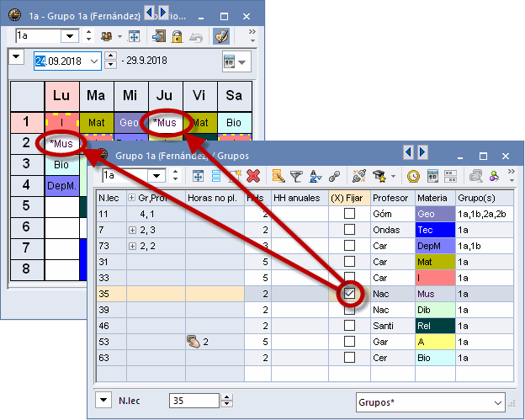
Task: Click the padlock lock icon
Action: point(178,36)
